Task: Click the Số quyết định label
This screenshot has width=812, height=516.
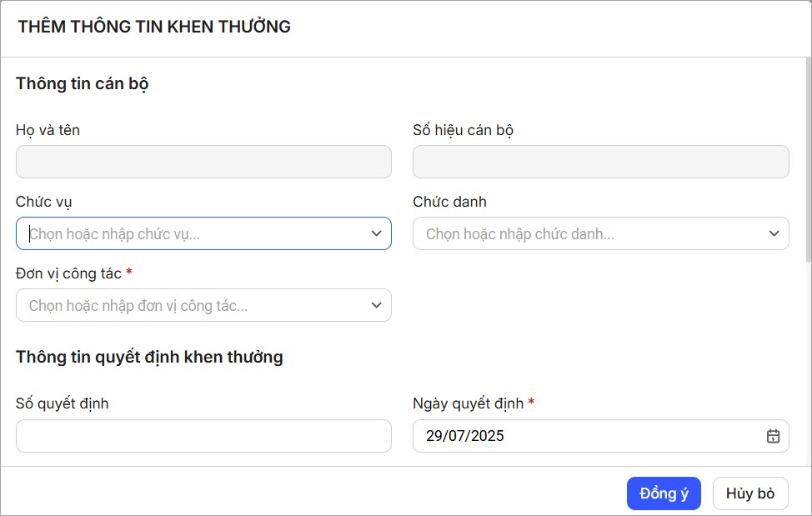Action: (x=63, y=403)
